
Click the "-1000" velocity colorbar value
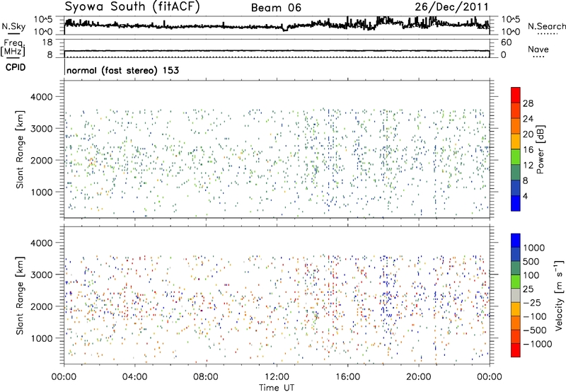tap(537, 344)
